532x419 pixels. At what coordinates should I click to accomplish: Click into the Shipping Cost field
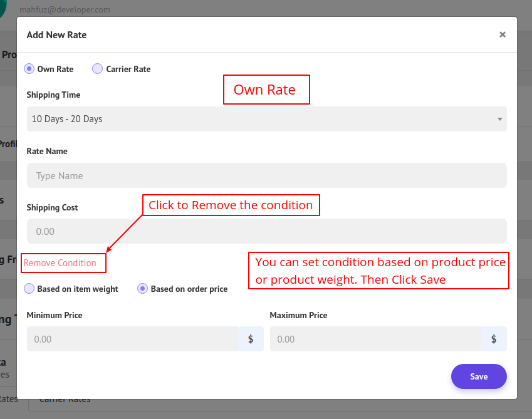(266, 231)
